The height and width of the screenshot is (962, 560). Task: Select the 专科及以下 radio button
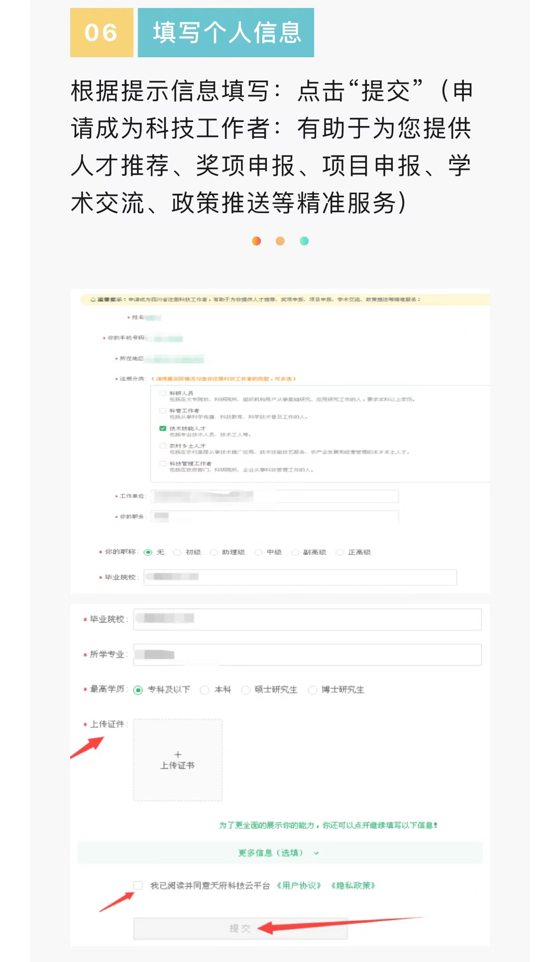138,690
